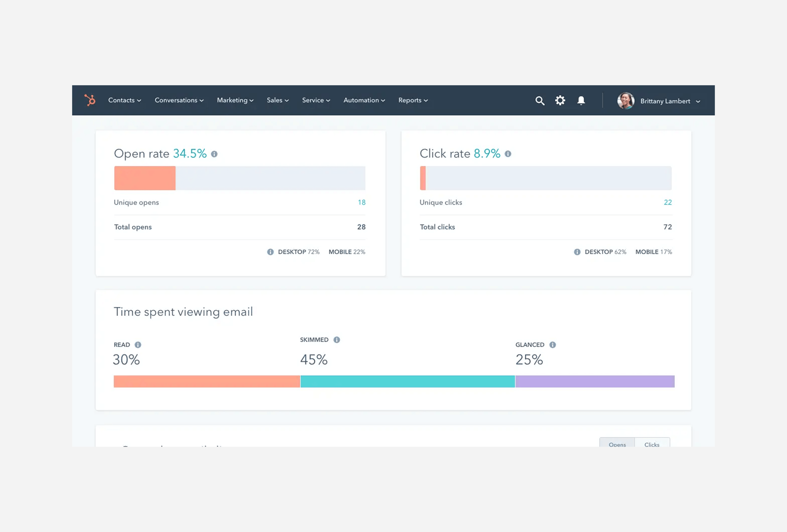Click the notifications bell icon
787x532 pixels.
tap(581, 100)
